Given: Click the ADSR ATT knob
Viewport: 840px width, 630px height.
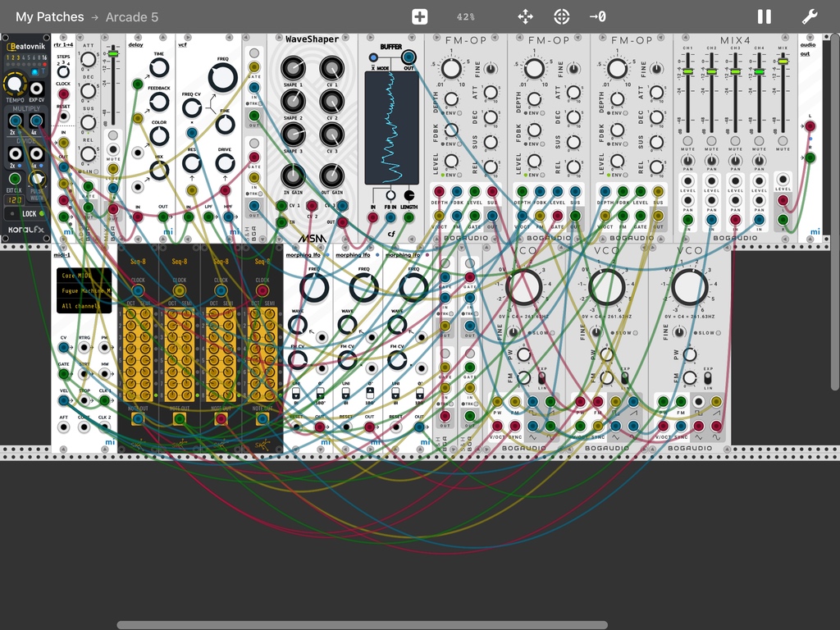Looking at the screenshot, I should click(88, 60).
